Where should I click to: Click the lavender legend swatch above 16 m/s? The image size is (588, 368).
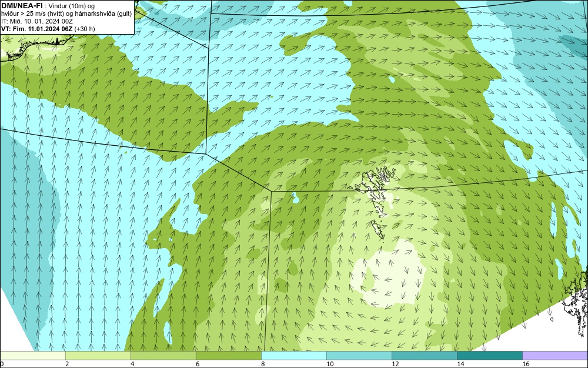point(555,356)
